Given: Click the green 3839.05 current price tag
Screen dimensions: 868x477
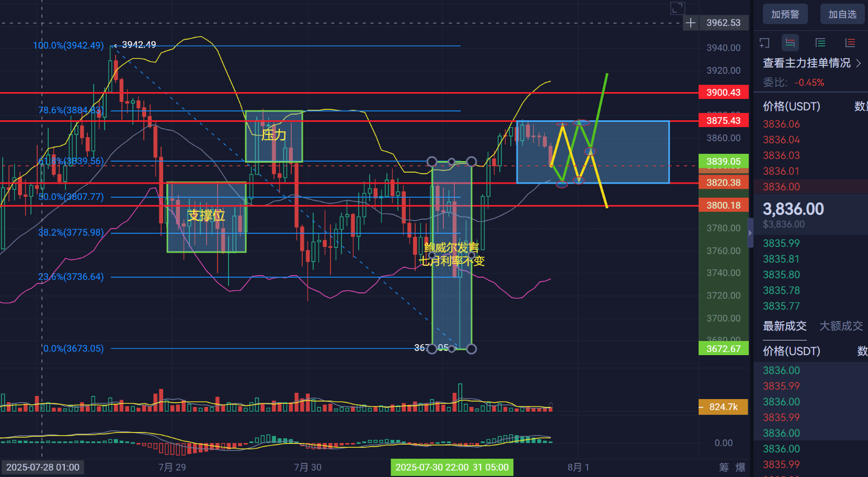Looking at the screenshot, I should click(724, 161).
